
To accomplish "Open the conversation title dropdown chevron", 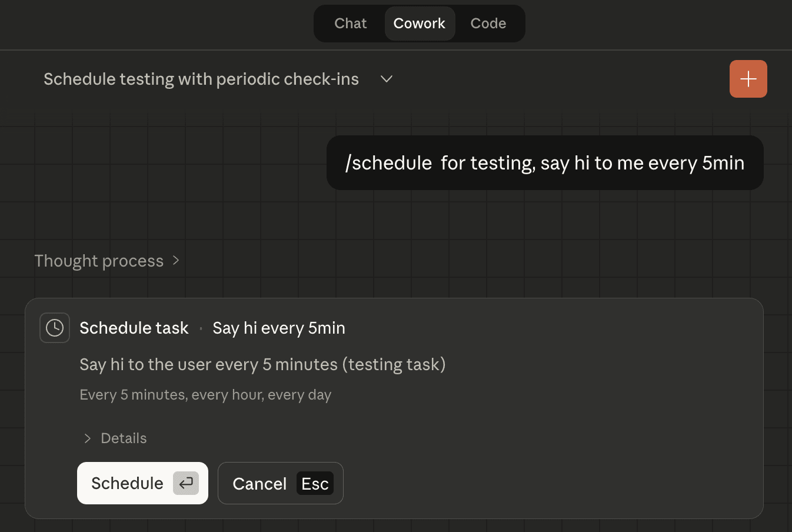I will pyautogui.click(x=387, y=79).
